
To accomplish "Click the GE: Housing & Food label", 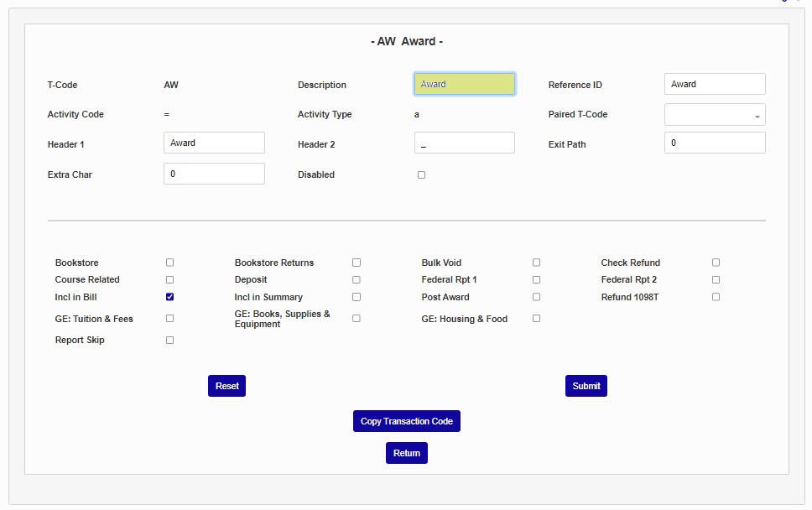I will click(x=465, y=319).
